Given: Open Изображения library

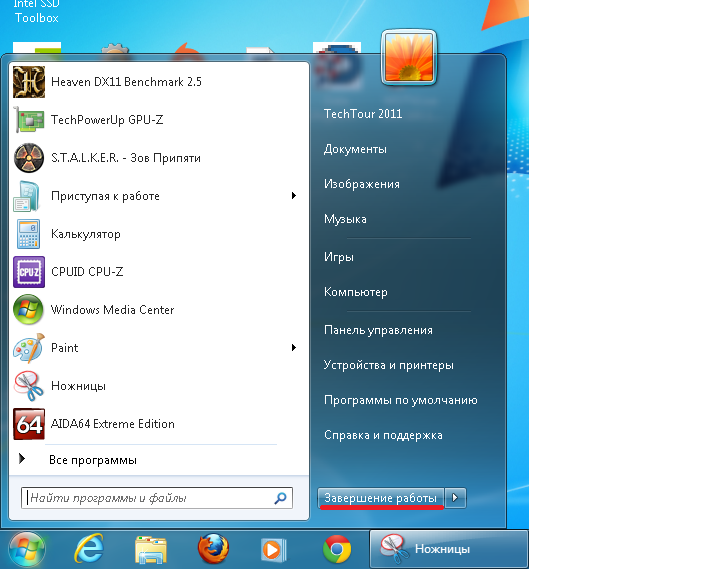Looking at the screenshot, I should (x=362, y=184).
